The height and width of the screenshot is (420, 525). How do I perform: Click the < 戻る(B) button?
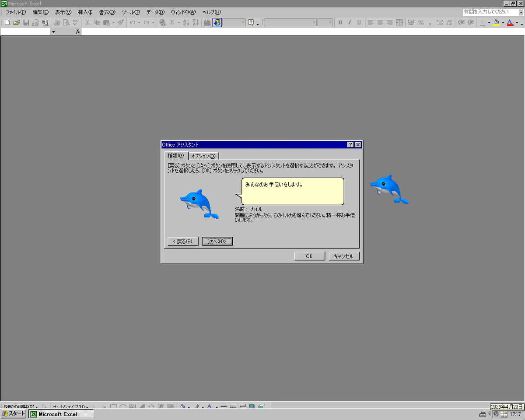point(183,241)
